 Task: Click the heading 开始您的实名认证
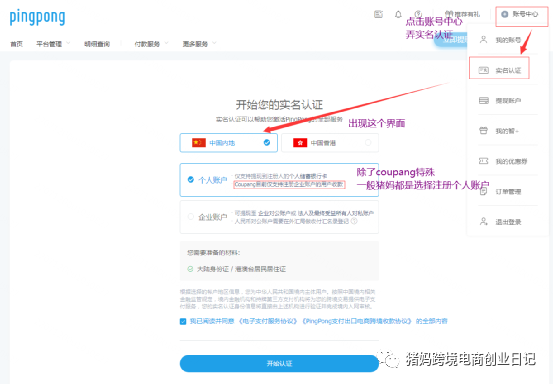pos(279,105)
